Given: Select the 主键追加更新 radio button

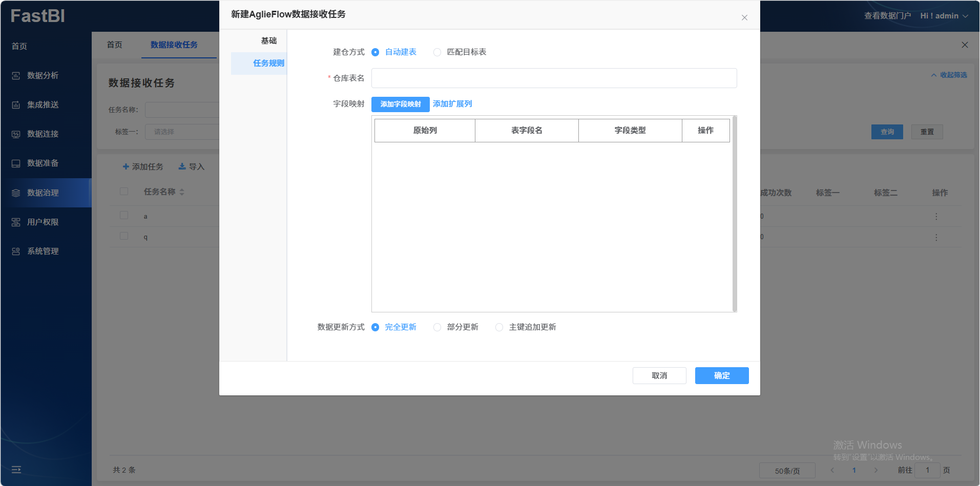Looking at the screenshot, I should 499,327.
